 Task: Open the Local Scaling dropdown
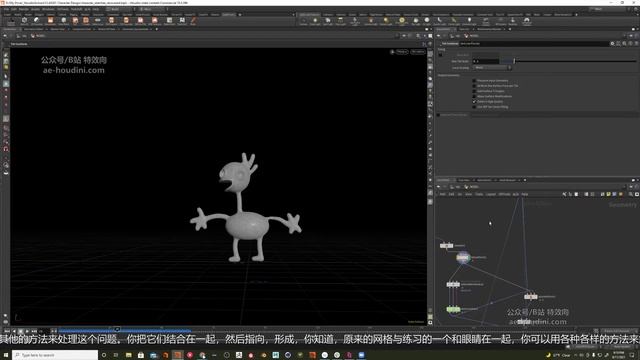(x=492, y=68)
